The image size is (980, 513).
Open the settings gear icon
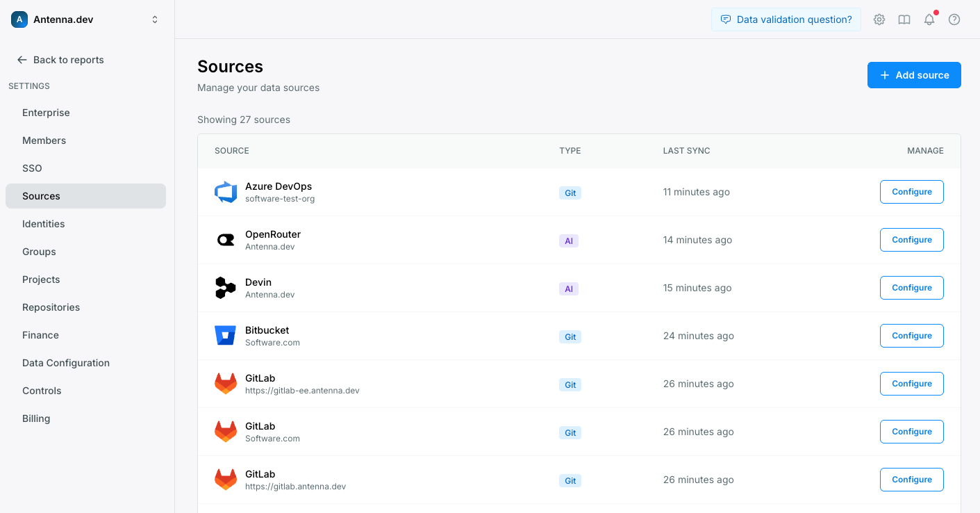click(x=879, y=19)
